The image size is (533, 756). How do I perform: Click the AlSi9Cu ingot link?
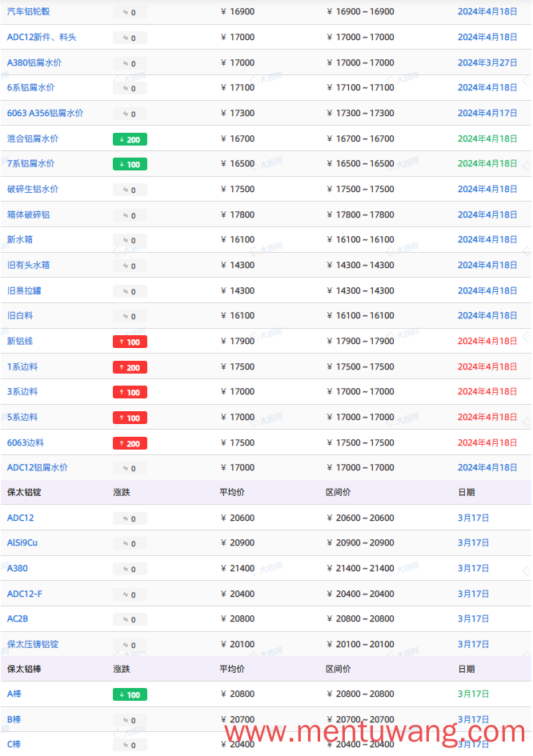click(x=22, y=543)
